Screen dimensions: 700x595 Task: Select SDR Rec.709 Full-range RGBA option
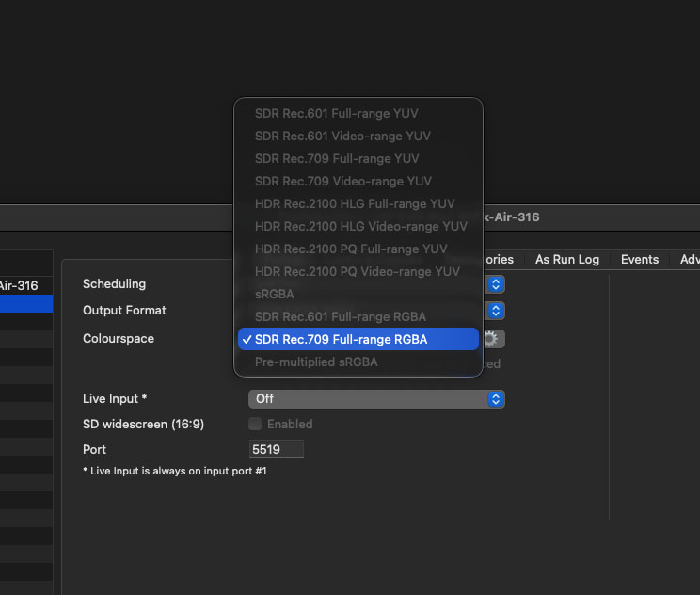341,339
